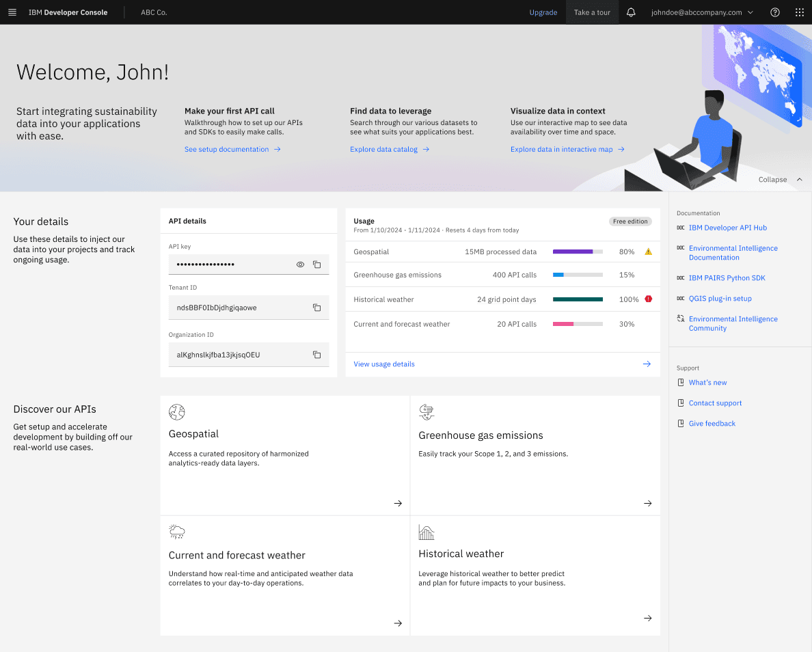Click doc icon beside IBM PAIRS Python SDK
The height and width of the screenshot is (652, 812).
tap(681, 278)
